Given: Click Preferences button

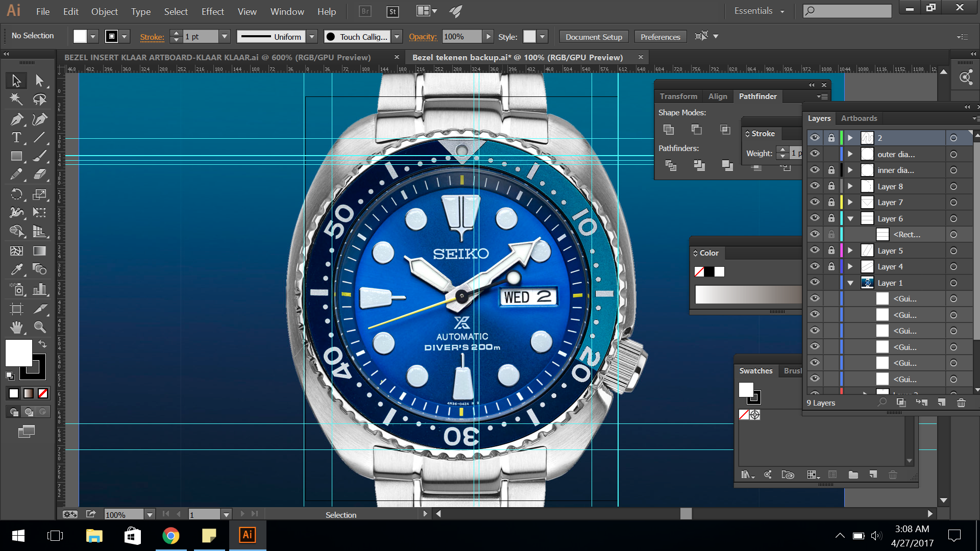Looking at the screenshot, I should coord(660,37).
